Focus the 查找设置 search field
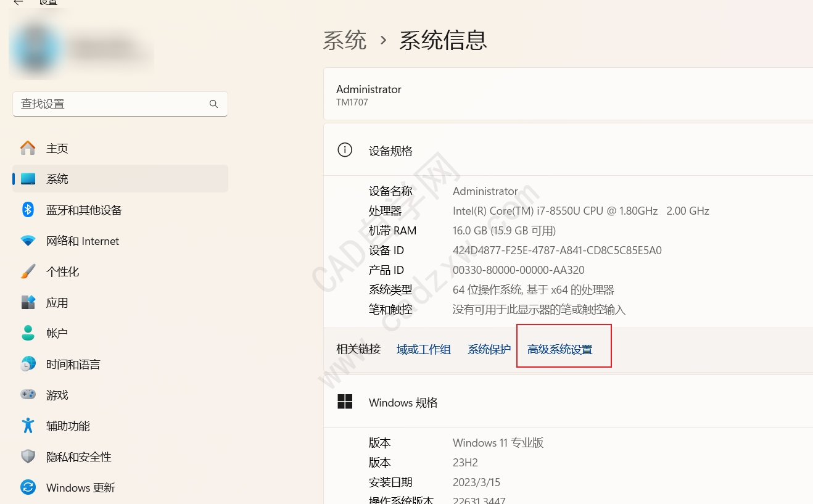The width and height of the screenshot is (813, 504). [x=120, y=104]
